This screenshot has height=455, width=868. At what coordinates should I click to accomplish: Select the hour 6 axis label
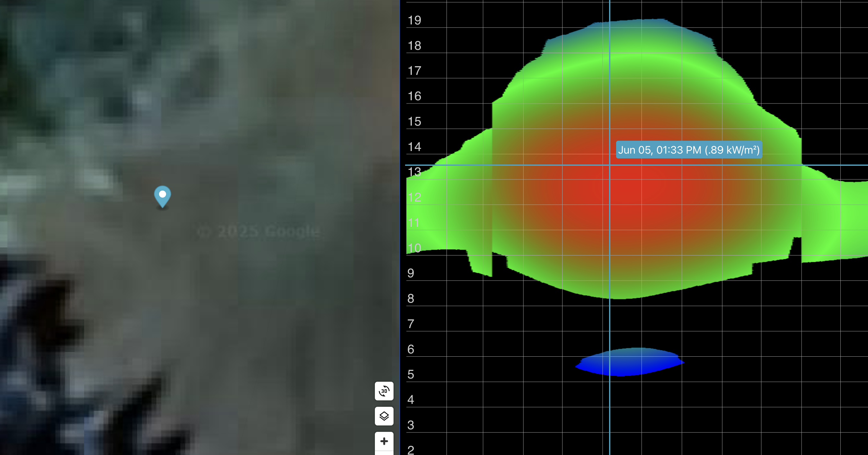pyautogui.click(x=411, y=349)
